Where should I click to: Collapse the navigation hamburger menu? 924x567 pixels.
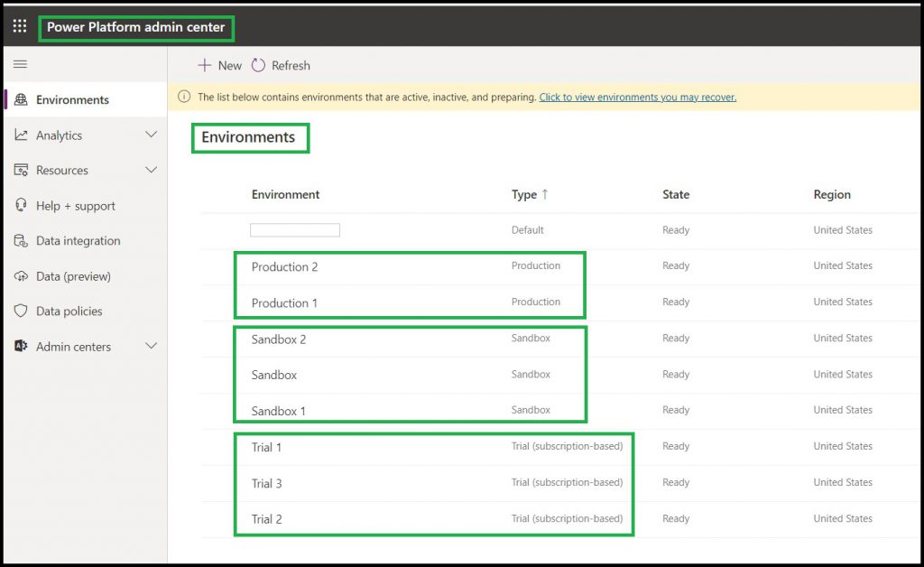tap(20, 64)
